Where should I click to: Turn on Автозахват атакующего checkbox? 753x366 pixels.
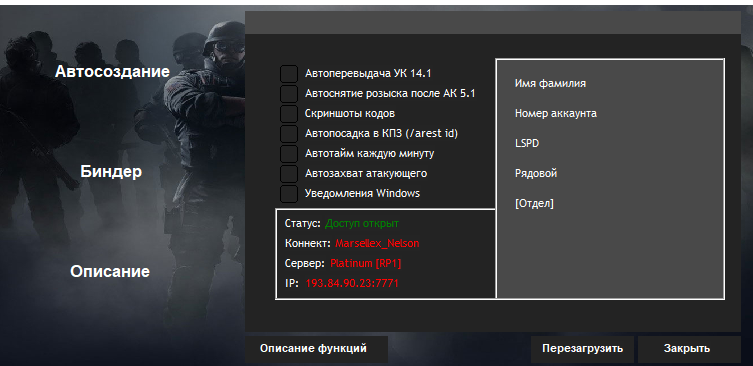coord(289,173)
